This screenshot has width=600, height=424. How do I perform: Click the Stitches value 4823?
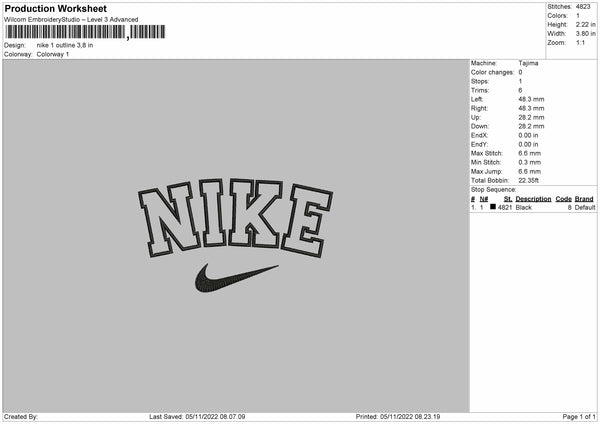(583, 7)
